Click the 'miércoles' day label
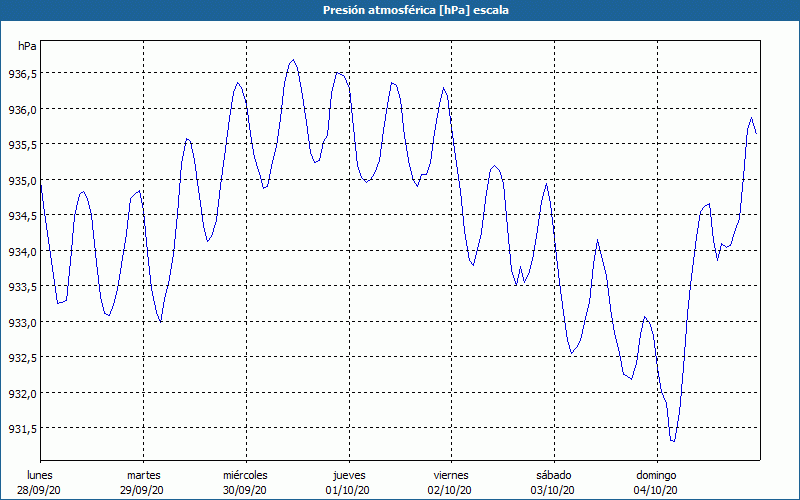The height and width of the screenshot is (500, 800). 245,475
